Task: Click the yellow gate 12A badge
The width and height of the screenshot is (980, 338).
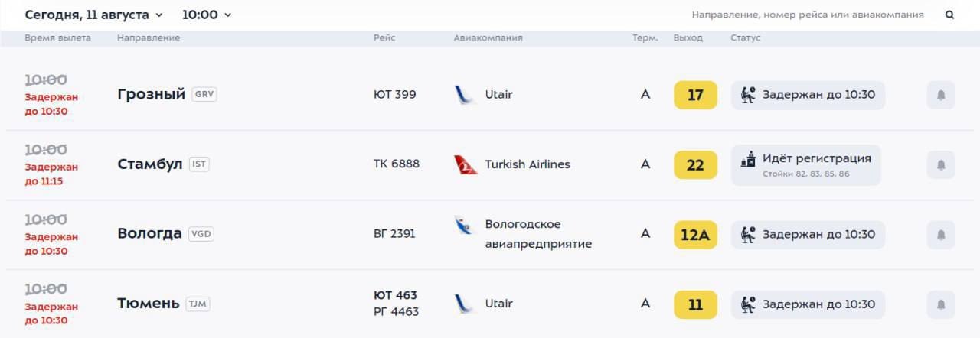Action: tap(695, 235)
